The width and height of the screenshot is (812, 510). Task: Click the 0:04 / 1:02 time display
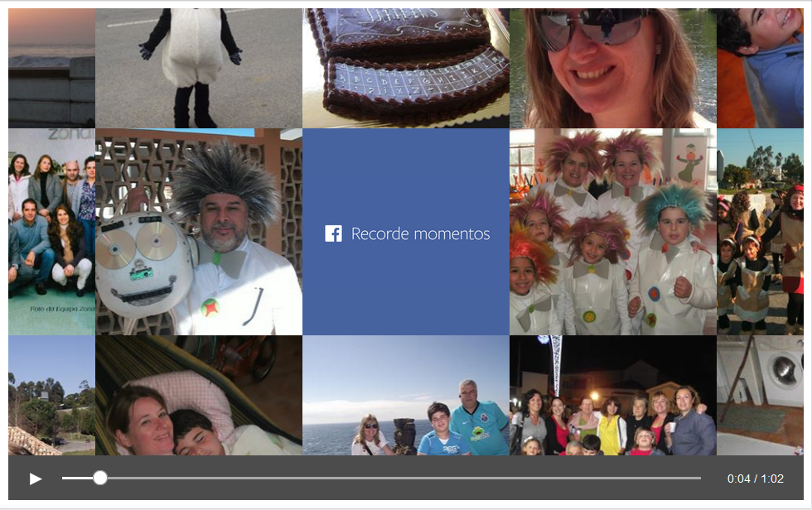755,479
